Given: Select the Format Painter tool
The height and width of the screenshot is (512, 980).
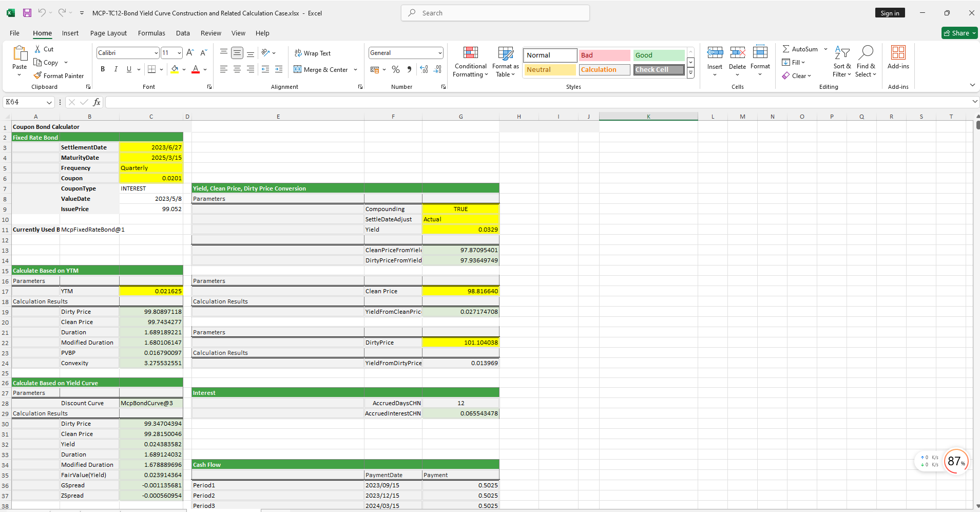Looking at the screenshot, I should click(59, 75).
